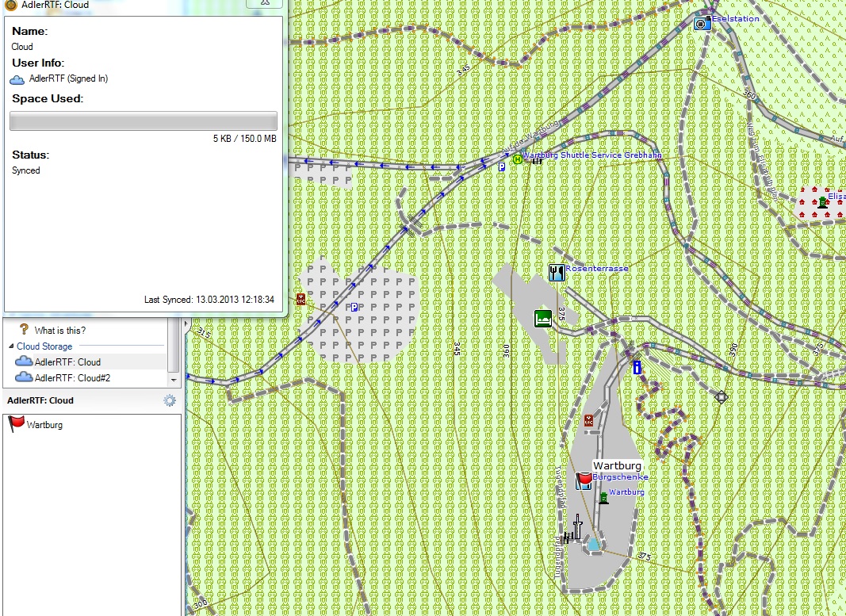Select the Eselstation camera icon
846x616 pixels.
(x=701, y=24)
